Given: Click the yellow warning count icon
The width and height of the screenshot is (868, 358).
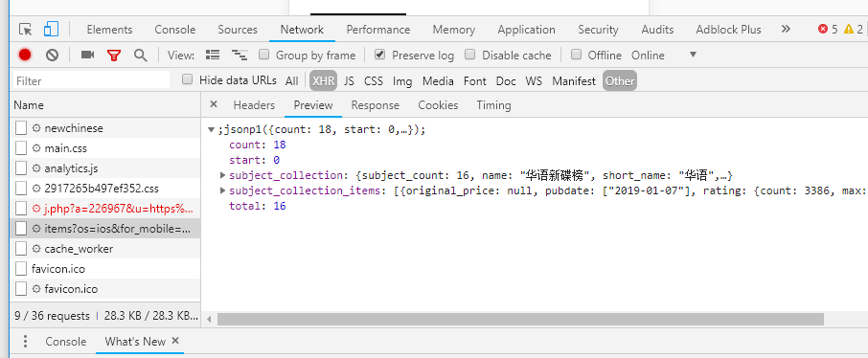Looking at the screenshot, I should point(849,30).
